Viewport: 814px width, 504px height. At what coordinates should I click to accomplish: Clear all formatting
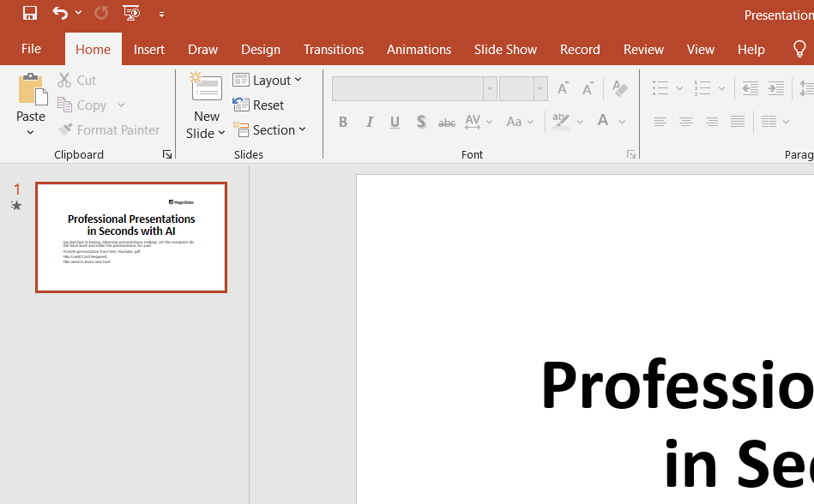tap(619, 87)
